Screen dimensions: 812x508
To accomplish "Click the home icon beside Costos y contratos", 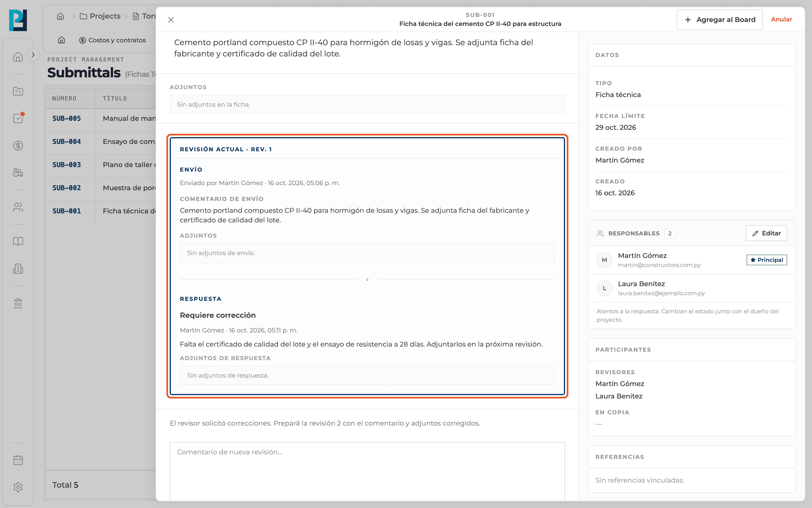I will [x=61, y=40].
